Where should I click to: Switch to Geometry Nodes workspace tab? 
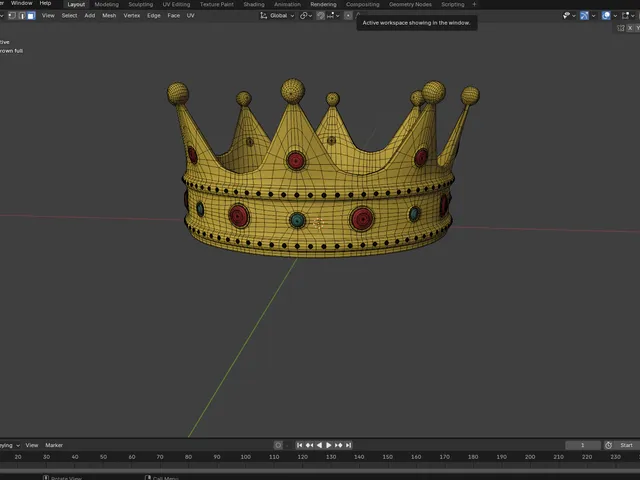click(x=410, y=4)
